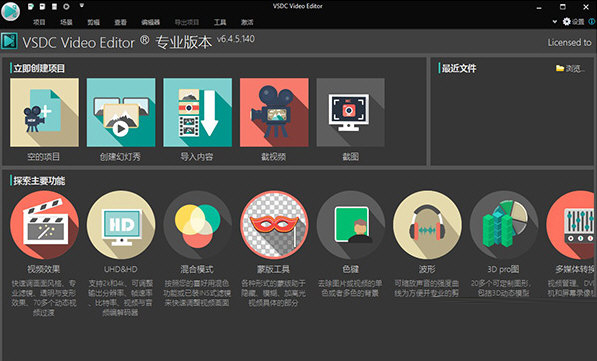597x361 pixels.
Task: Select the 截图 screen capture tile
Action: pos(351,112)
